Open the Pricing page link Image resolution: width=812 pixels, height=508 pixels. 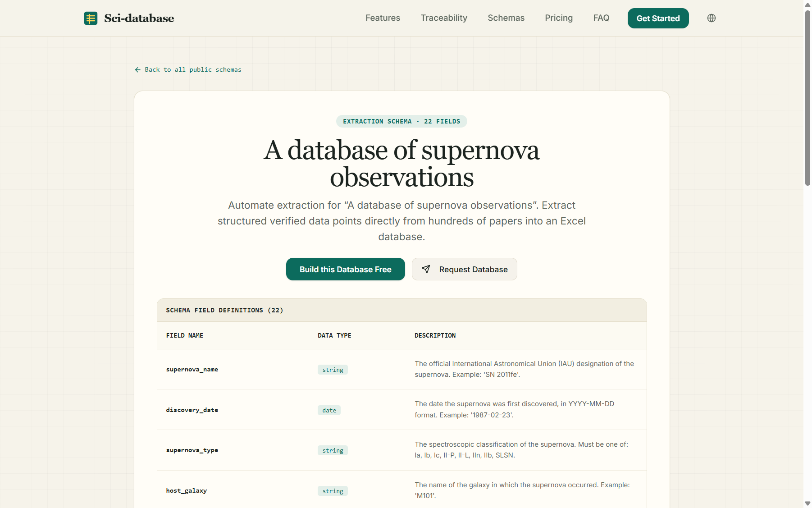pyautogui.click(x=559, y=18)
